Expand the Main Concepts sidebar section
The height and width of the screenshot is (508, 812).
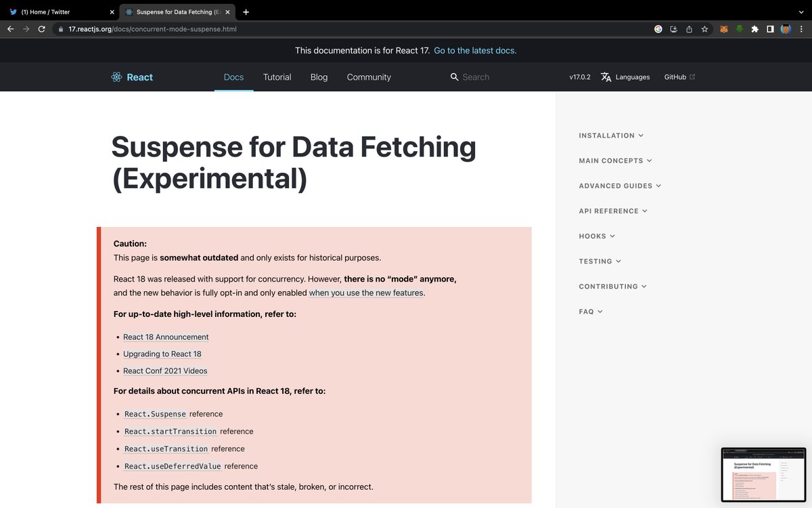(615, 161)
